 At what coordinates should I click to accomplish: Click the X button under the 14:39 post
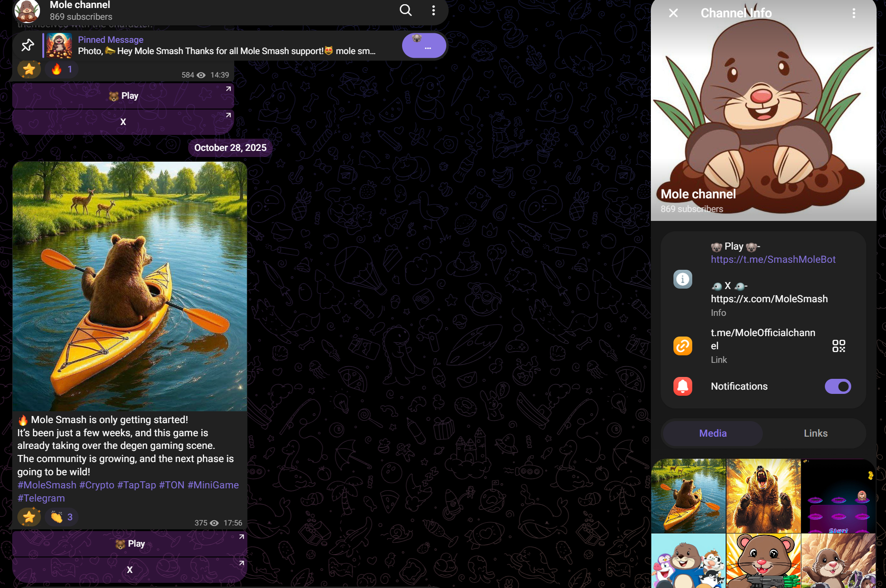(x=123, y=122)
